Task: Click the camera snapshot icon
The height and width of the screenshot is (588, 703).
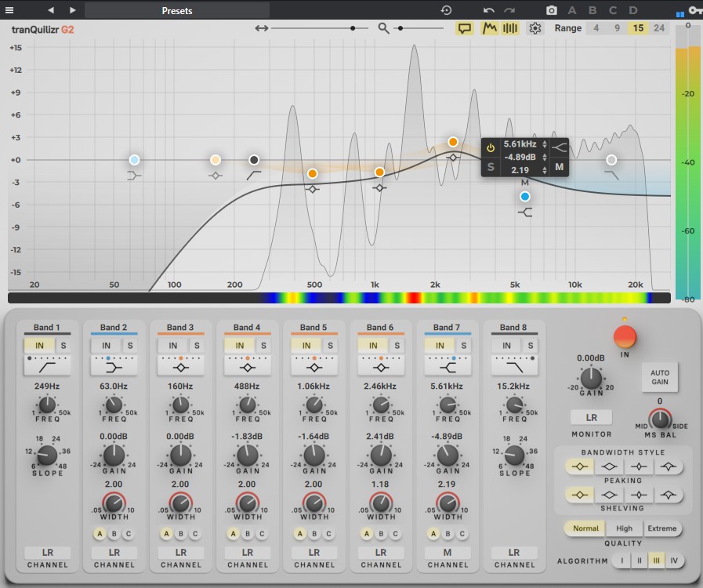Action: [x=552, y=10]
